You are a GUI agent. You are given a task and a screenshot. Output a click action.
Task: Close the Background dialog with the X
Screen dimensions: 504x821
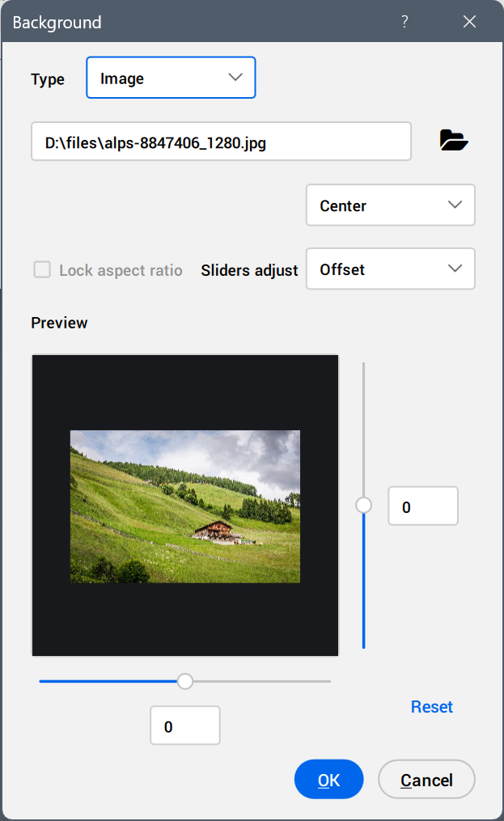point(469,22)
